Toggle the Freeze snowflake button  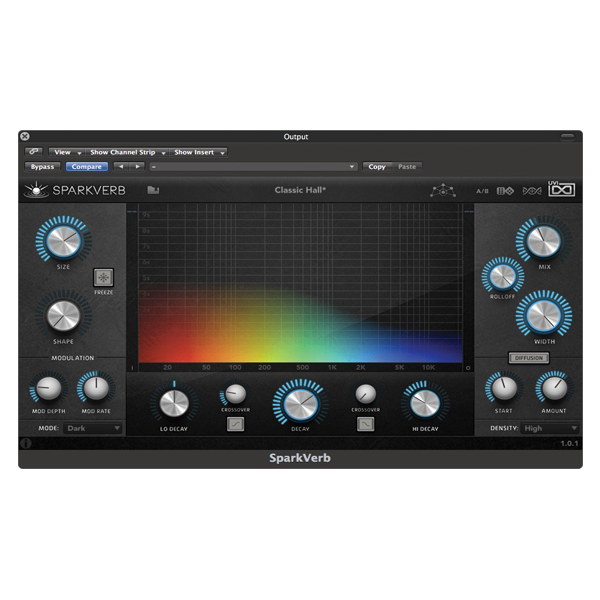coord(104,277)
